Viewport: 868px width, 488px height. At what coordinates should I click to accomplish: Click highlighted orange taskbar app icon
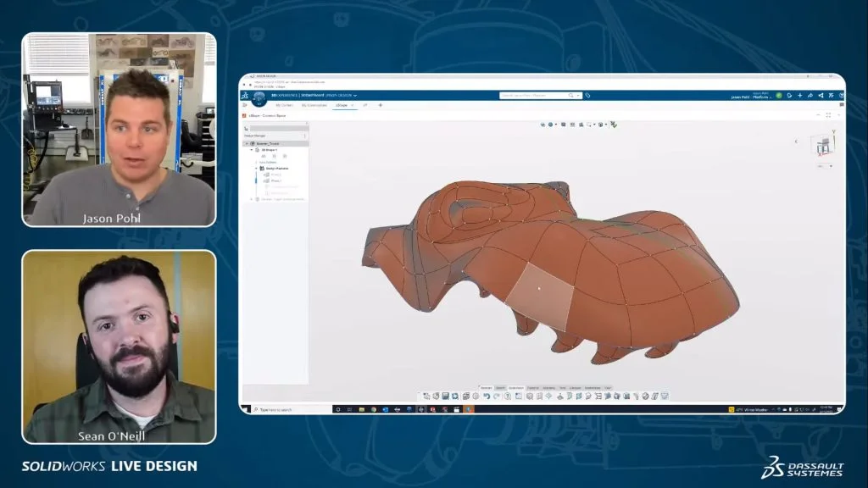pyautogui.click(x=469, y=409)
